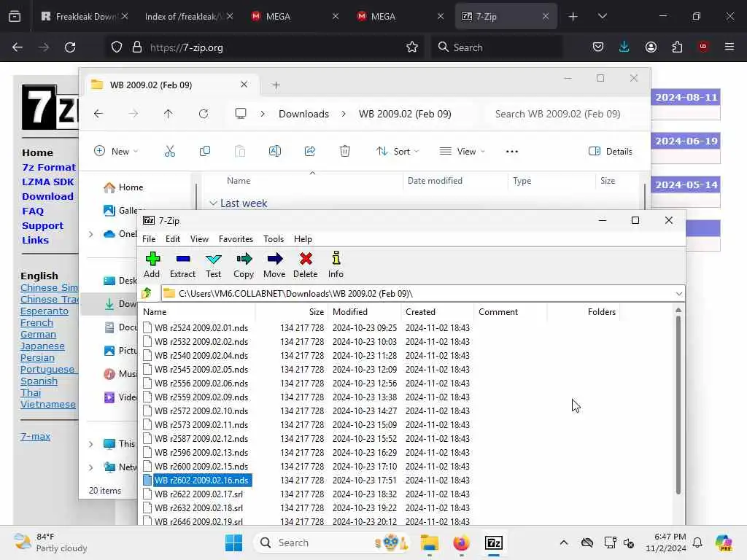Reload the Firefox page
The image size is (747, 560).
click(70, 47)
